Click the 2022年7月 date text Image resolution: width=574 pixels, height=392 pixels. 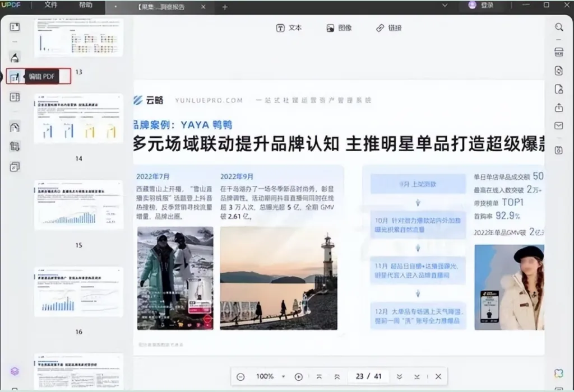click(152, 176)
